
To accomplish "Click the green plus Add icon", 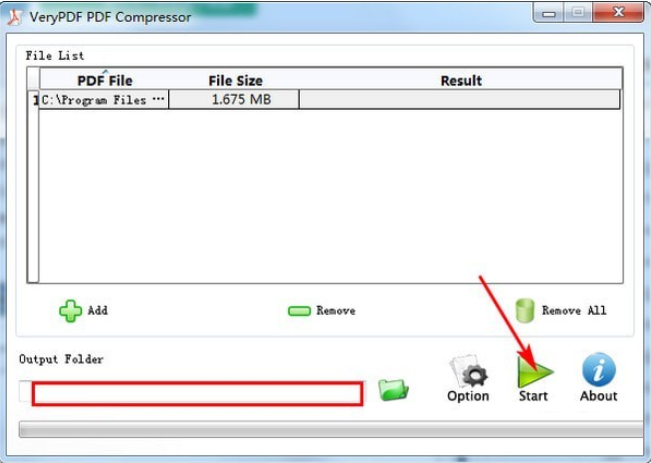I will [70, 311].
